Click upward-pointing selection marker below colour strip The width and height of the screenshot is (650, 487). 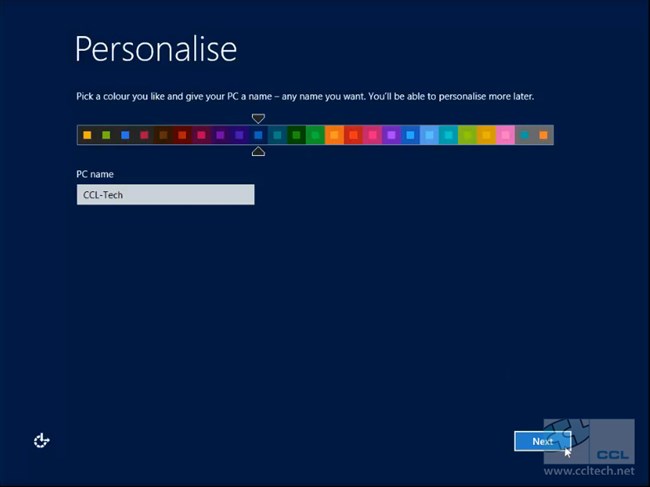coord(258,151)
